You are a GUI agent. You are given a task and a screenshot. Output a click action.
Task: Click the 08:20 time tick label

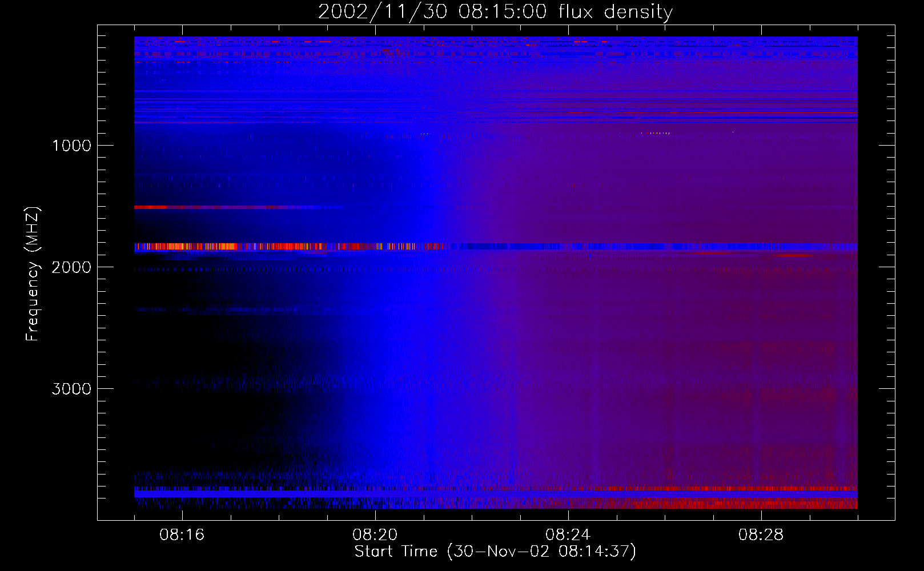[375, 535]
